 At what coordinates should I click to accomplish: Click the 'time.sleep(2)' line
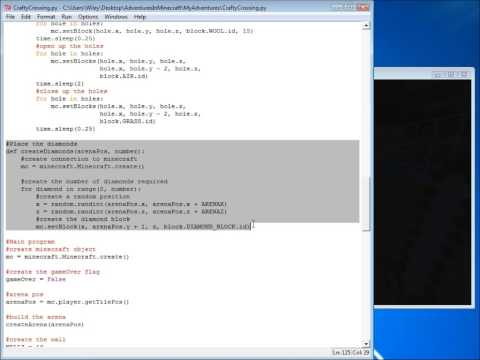point(60,84)
